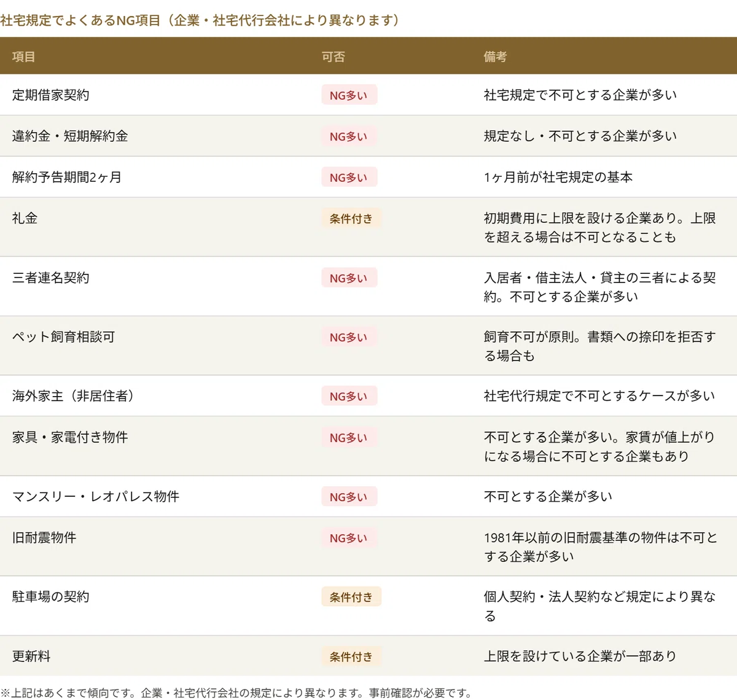Click the footnote starting with ※上記はあくまで
The width and height of the screenshot is (737, 700).
[x=237, y=693]
